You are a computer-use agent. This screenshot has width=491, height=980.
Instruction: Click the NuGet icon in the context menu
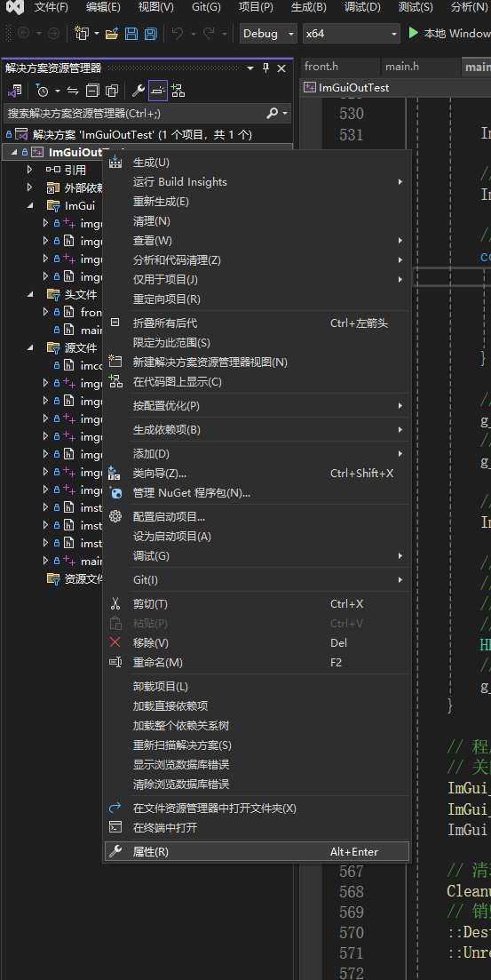(115, 492)
